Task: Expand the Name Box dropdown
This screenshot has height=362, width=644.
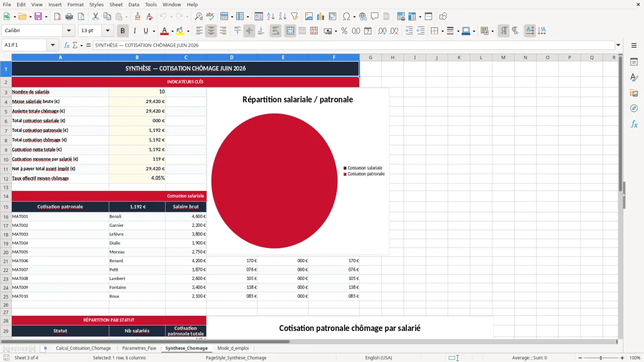Action: tap(53, 45)
